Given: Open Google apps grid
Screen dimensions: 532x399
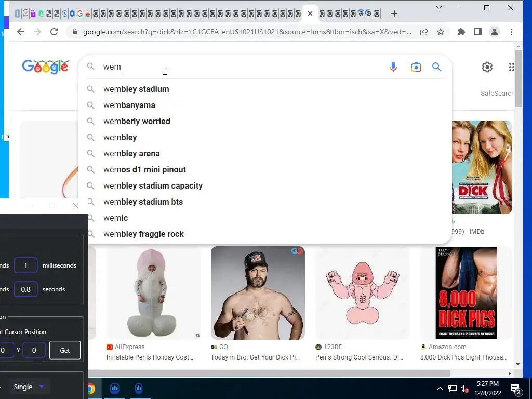Looking at the screenshot, I should pyautogui.click(x=511, y=67).
